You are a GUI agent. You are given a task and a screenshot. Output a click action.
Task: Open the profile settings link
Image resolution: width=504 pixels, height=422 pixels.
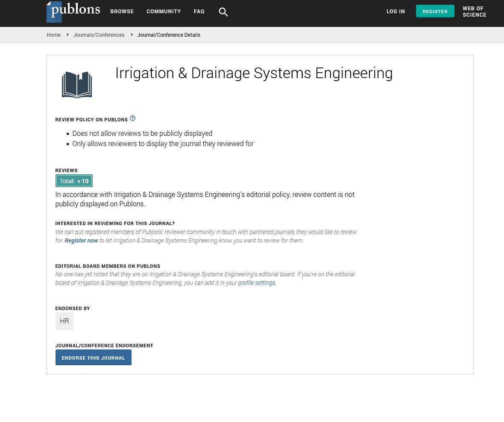click(256, 283)
